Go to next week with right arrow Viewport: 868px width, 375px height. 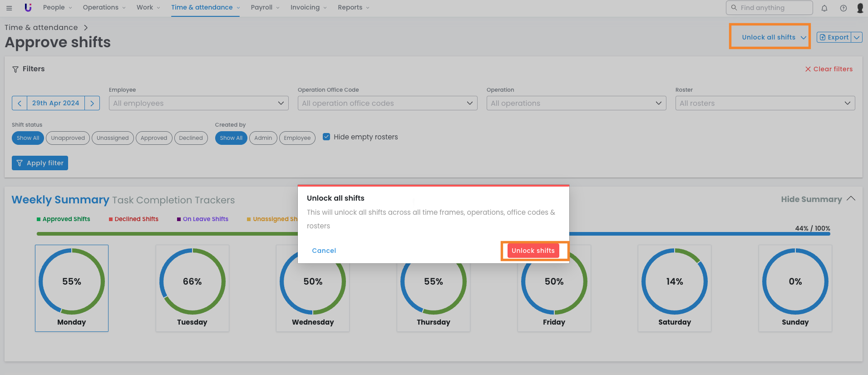[92, 103]
